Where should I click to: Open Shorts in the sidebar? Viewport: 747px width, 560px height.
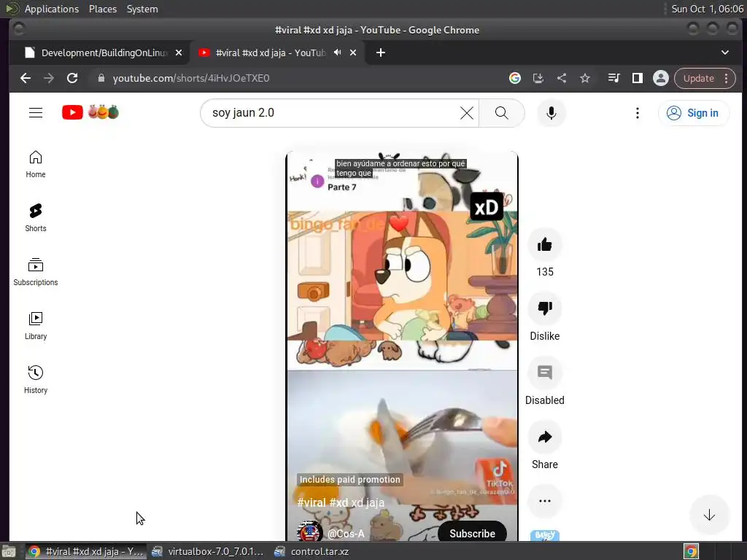[36, 218]
